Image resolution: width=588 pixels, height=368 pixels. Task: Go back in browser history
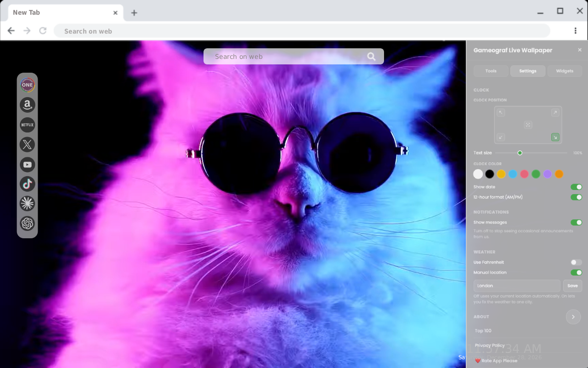tap(11, 31)
